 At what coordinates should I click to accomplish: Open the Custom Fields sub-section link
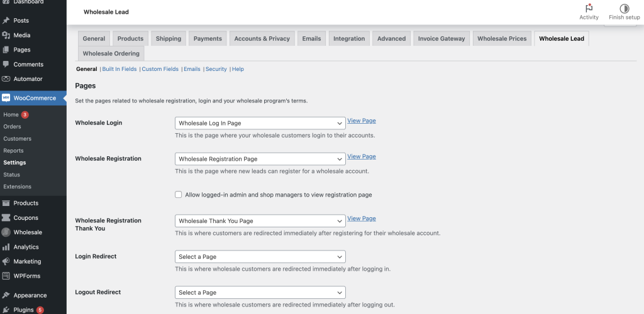(160, 69)
